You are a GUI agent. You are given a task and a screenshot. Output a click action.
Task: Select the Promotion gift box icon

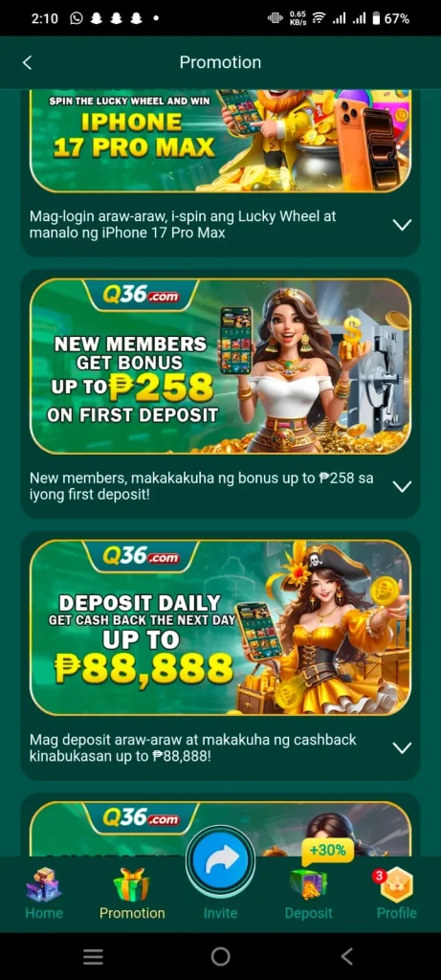point(132,883)
